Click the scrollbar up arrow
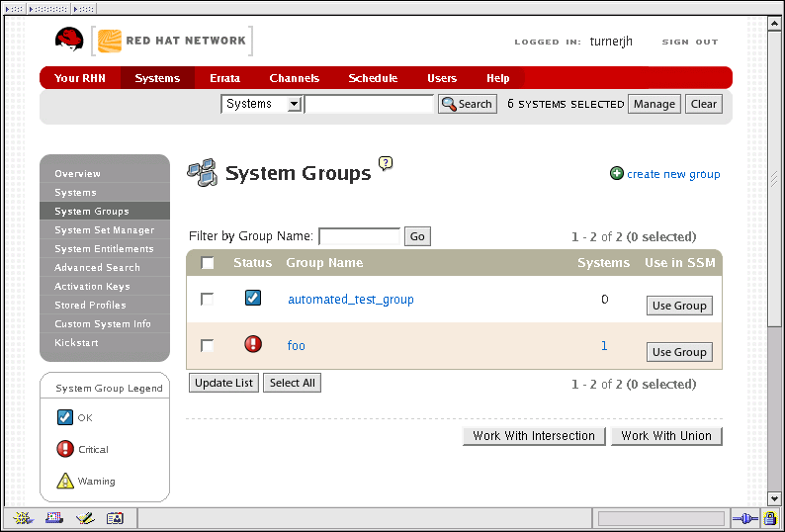The image size is (785, 532). [x=774, y=24]
